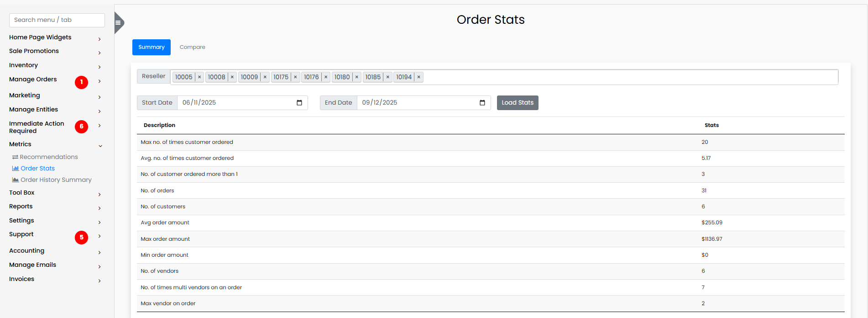Remove reseller 10194 tag with its x
This screenshot has width=868, height=318.
click(419, 77)
